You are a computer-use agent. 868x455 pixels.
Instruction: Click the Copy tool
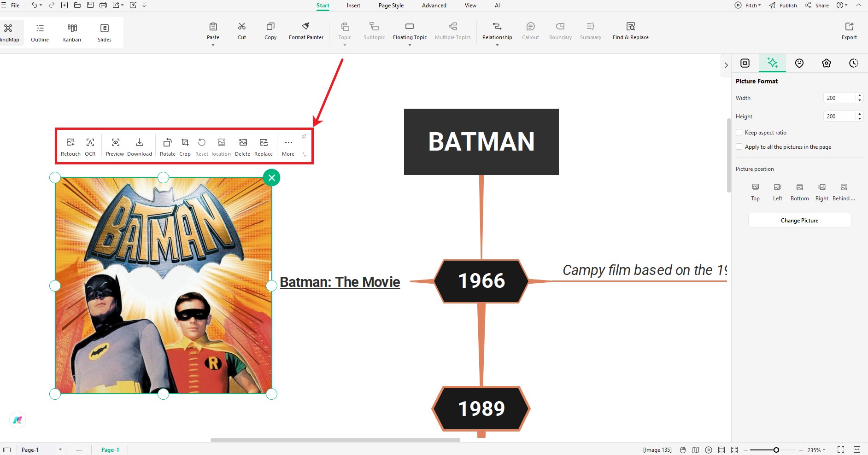coord(270,31)
